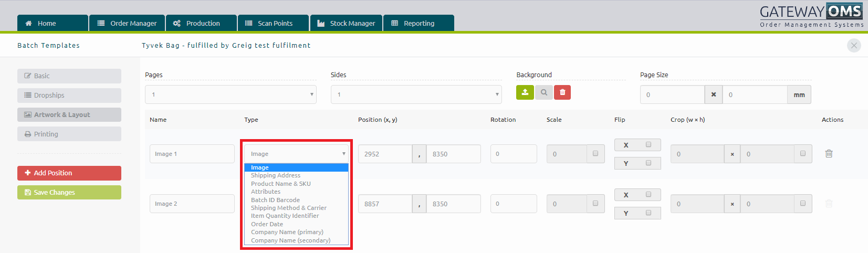The height and width of the screenshot is (253, 868).
Task: Delete the background with the red trash icon
Action: point(562,92)
